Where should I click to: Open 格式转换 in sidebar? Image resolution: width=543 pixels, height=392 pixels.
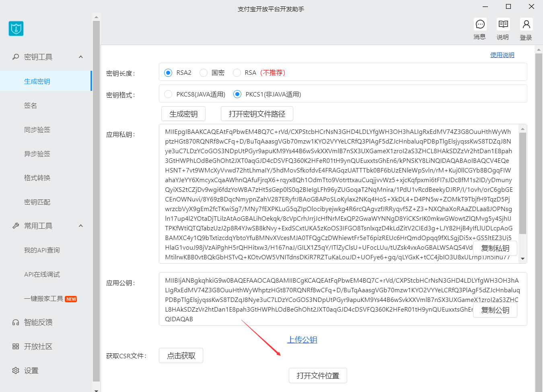37,178
